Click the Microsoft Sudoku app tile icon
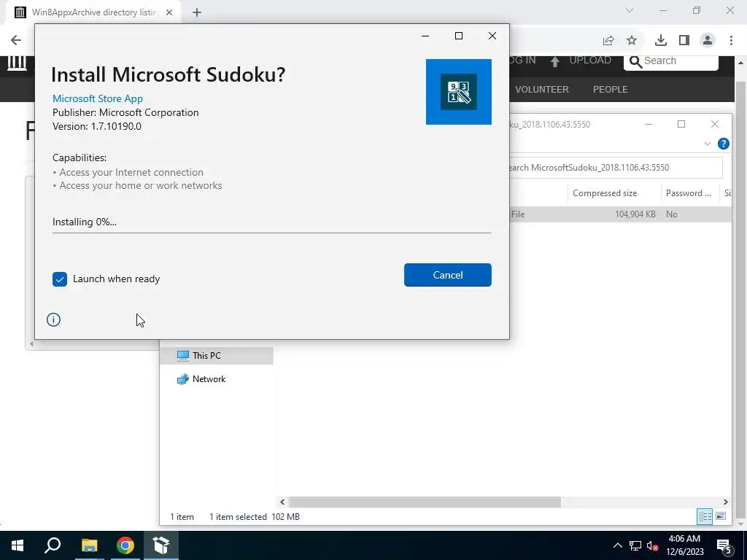Image resolution: width=747 pixels, height=560 pixels. click(x=458, y=91)
